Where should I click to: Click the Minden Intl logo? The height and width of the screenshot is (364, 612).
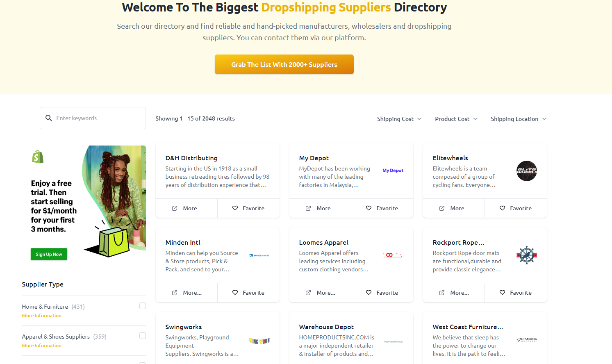(259, 255)
